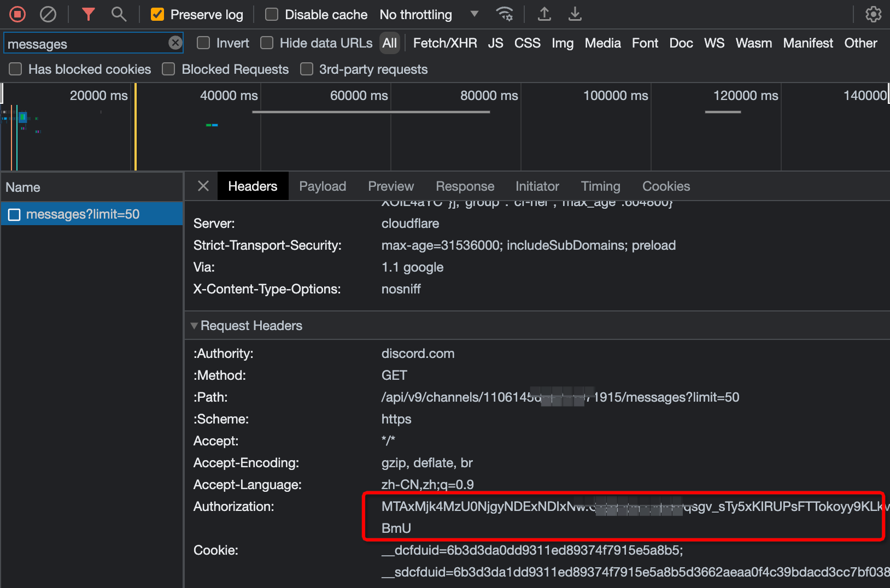Stop recording network log
890x588 pixels.
(x=17, y=14)
